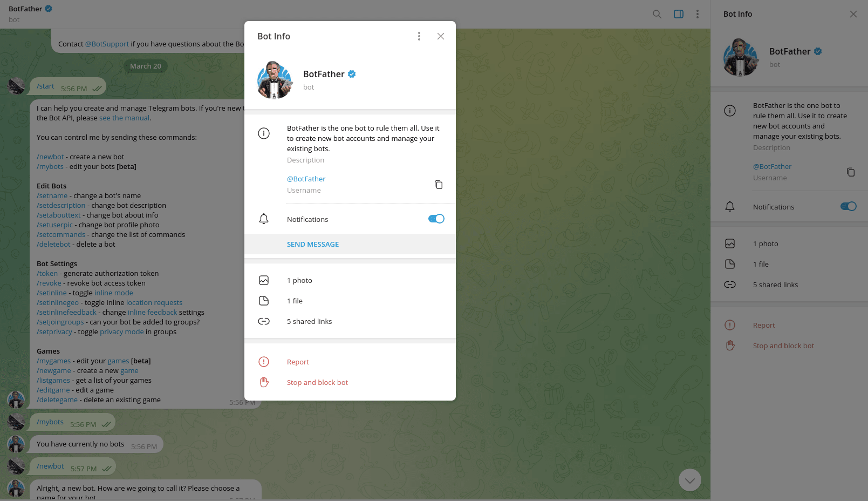Open the 'privacy mode' link
The image size is (868, 501).
[122, 331]
